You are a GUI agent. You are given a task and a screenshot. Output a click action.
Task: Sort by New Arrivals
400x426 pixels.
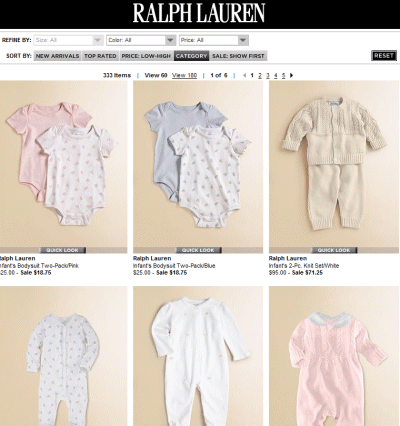[x=57, y=56]
